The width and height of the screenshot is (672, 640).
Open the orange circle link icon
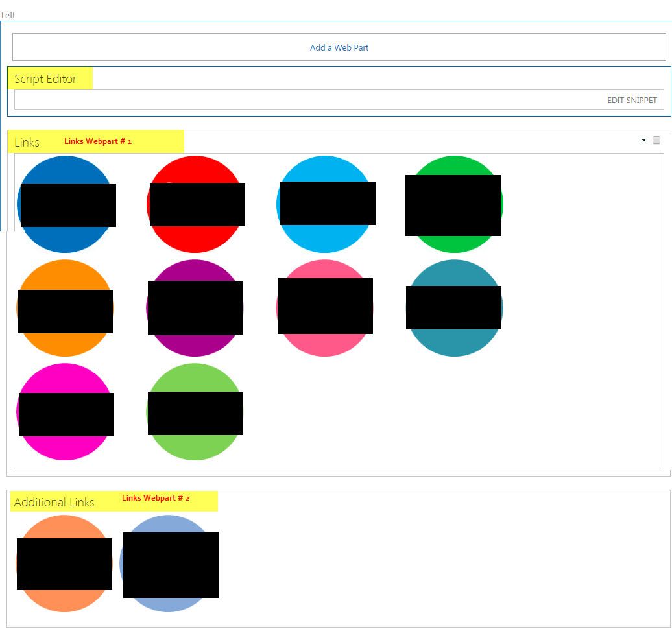(x=66, y=308)
